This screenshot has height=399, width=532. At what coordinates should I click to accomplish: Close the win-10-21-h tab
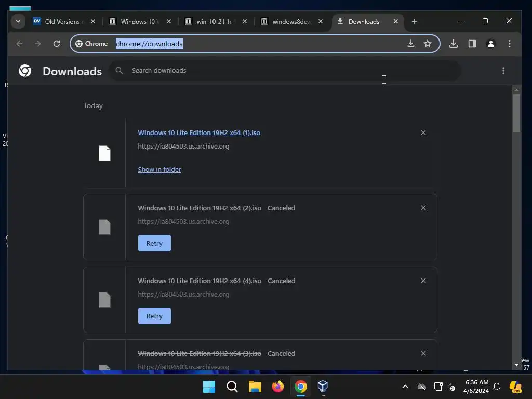pos(245,21)
